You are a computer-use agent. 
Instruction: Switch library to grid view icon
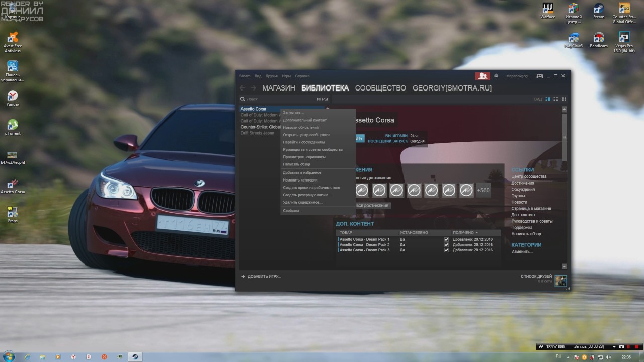point(564,99)
